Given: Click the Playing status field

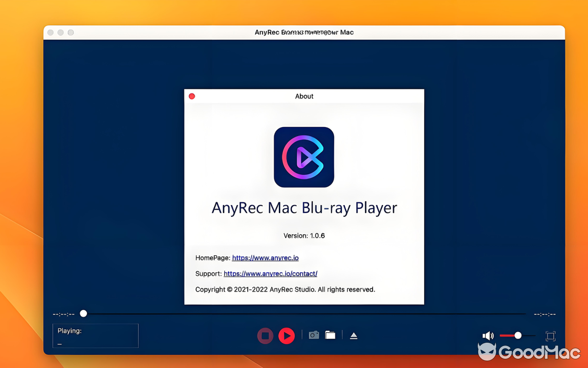Looking at the screenshot, I should [x=95, y=336].
